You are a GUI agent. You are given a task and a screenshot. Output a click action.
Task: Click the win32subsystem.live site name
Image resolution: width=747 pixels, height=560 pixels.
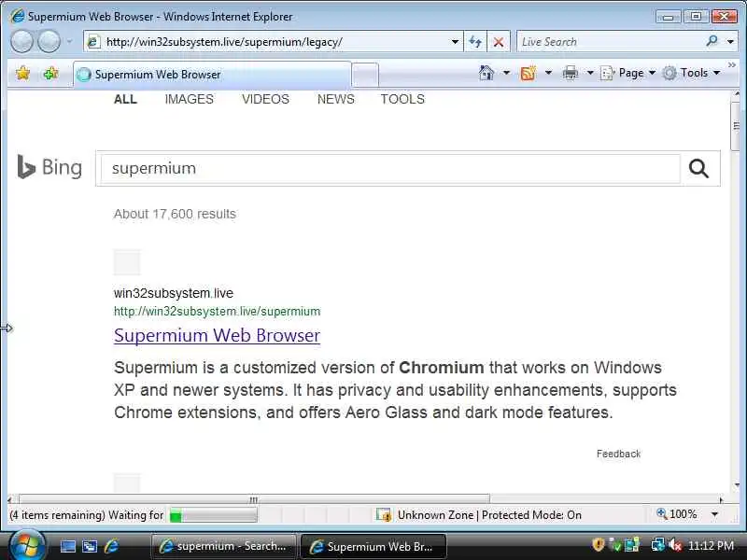tap(174, 293)
